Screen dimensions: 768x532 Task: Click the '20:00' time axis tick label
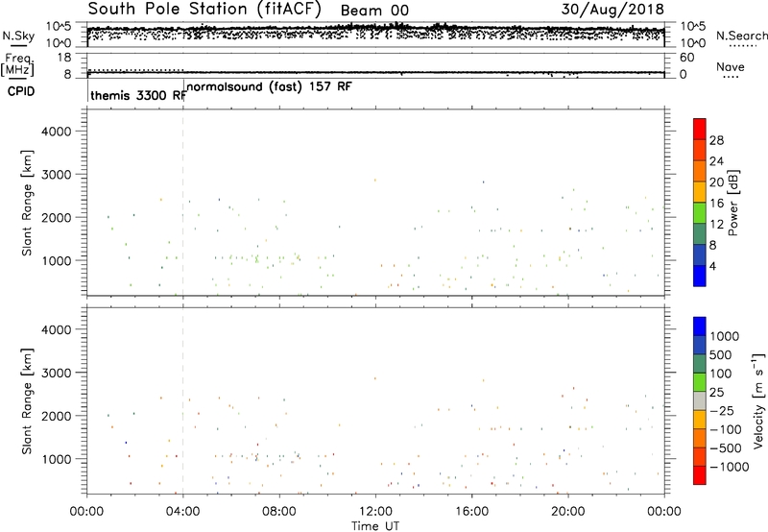pos(567,512)
